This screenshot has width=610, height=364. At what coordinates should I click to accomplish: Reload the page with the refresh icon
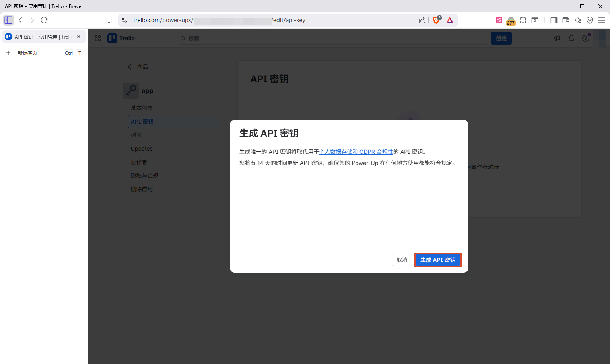coord(44,20)
